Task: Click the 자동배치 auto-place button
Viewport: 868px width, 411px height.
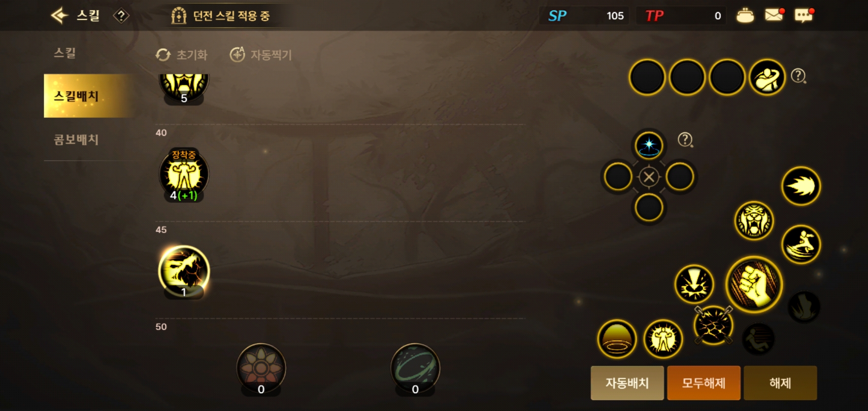Action: click(x=627, y=383)
